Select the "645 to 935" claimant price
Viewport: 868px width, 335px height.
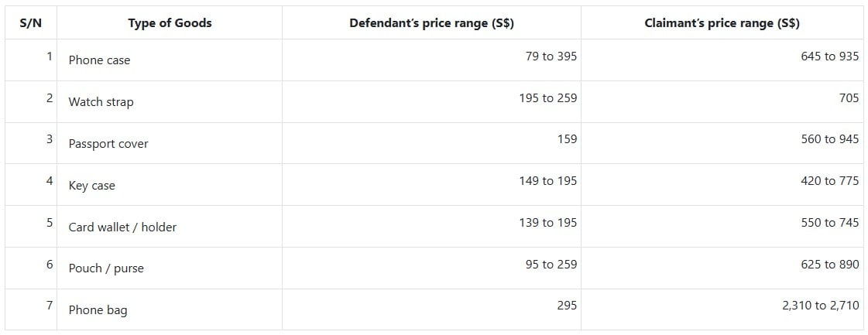coord(830,56)
